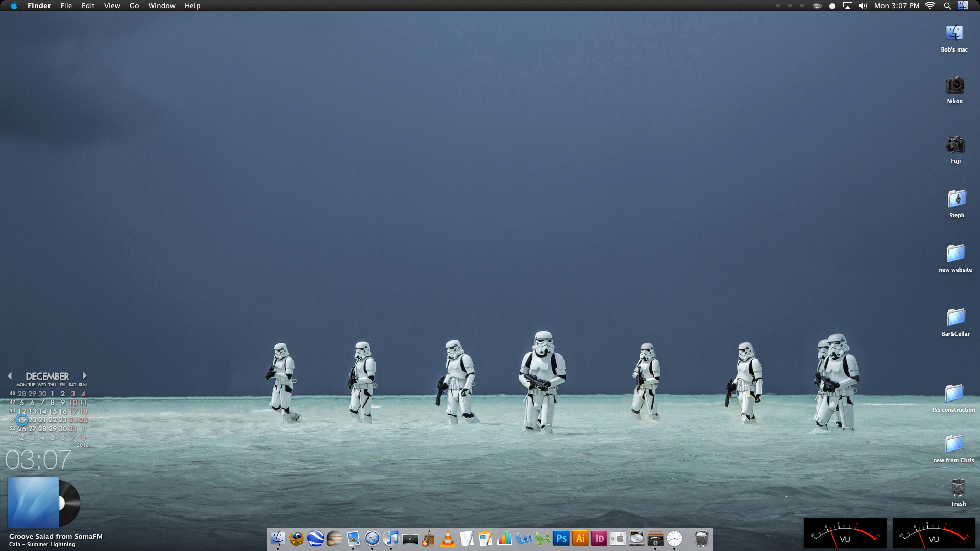Launch GarageBand guitar icon in dock
This screenshot has width=980, height=551.
pyautogui.click(x=429, y=538)
